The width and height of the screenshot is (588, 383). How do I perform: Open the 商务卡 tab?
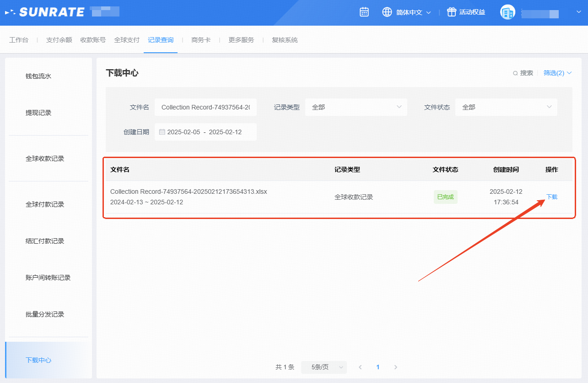[201, 40]
